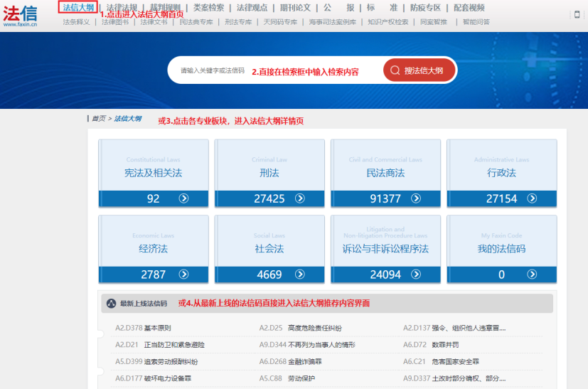Screen dimensions: 588x389
Task: Open 民法商法 via its circled arrow icon
Action: (x=416, y=198)
